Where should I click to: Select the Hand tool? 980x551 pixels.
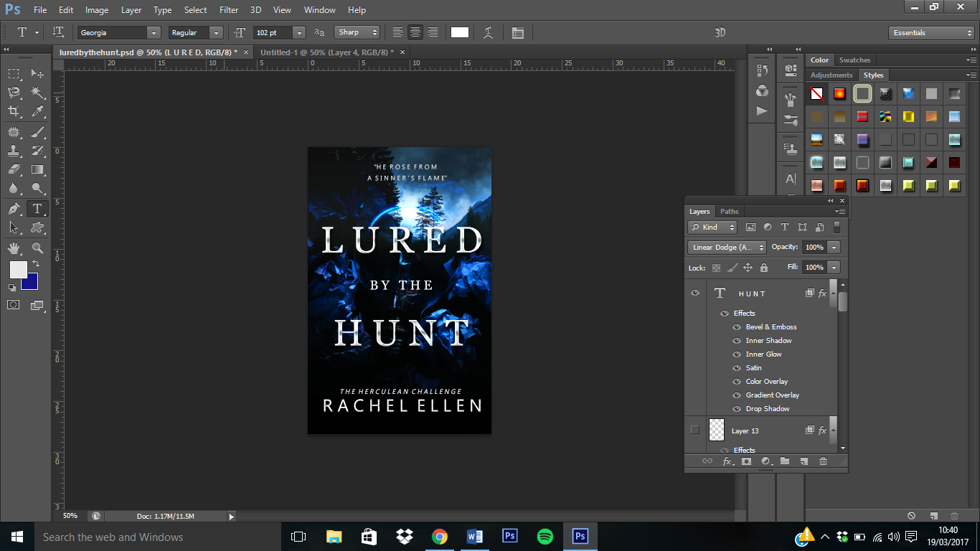click(x=14, y=248)
